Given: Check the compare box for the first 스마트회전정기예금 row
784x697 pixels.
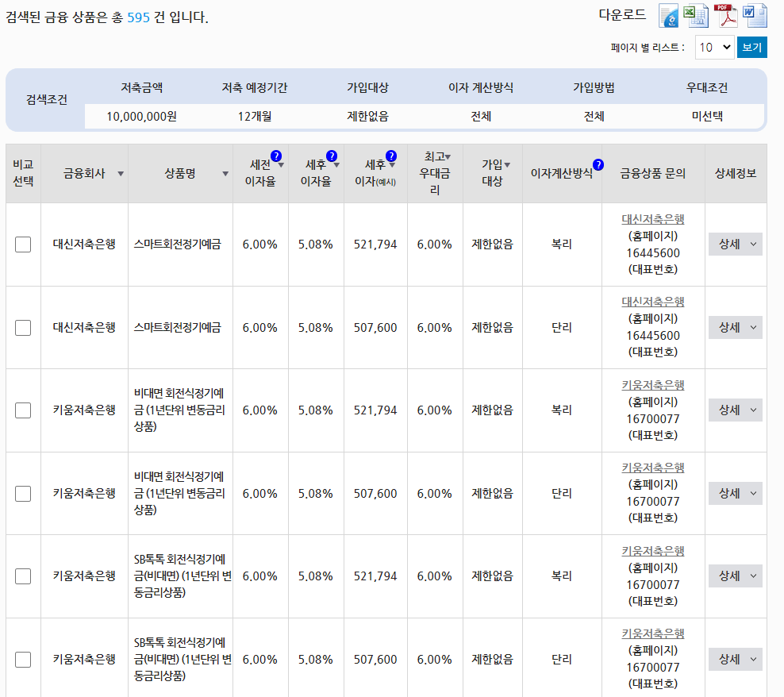Looking at the screenshot, I should tap(23, 245).
